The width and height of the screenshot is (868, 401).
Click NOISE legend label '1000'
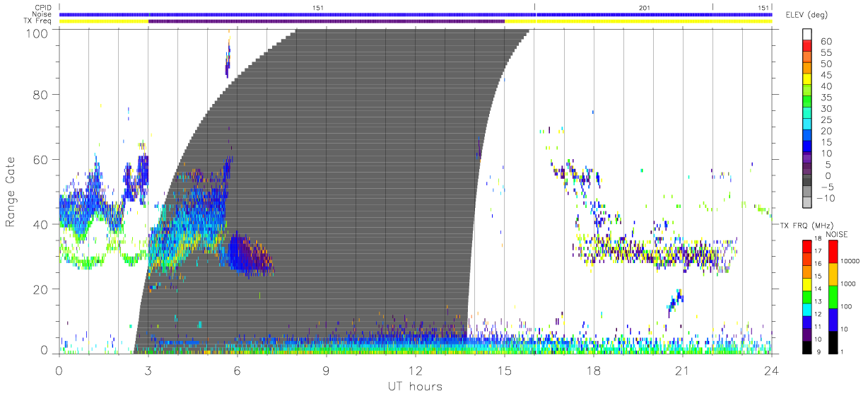click(x=848, y=284)
